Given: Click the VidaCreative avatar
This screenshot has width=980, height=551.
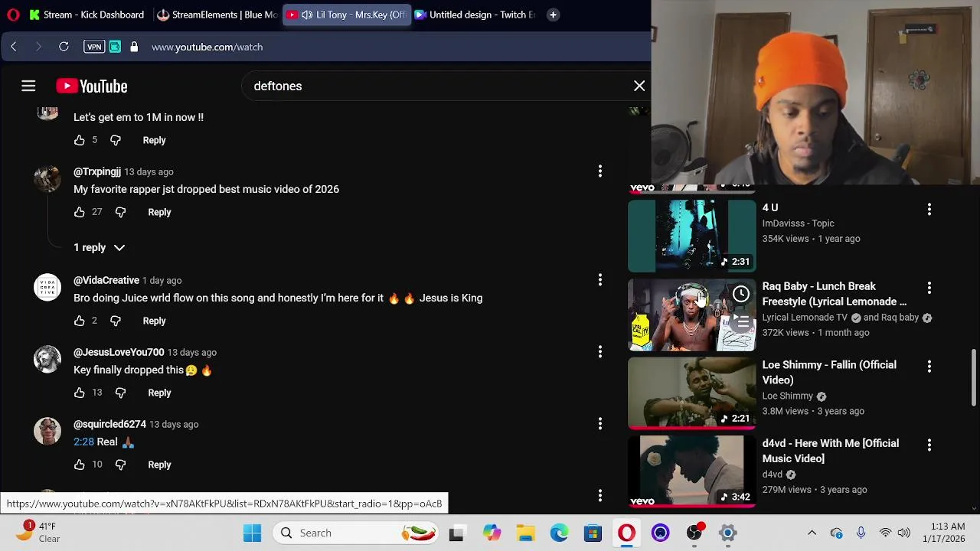Looking at the screenshot, I should coord(47,288).
